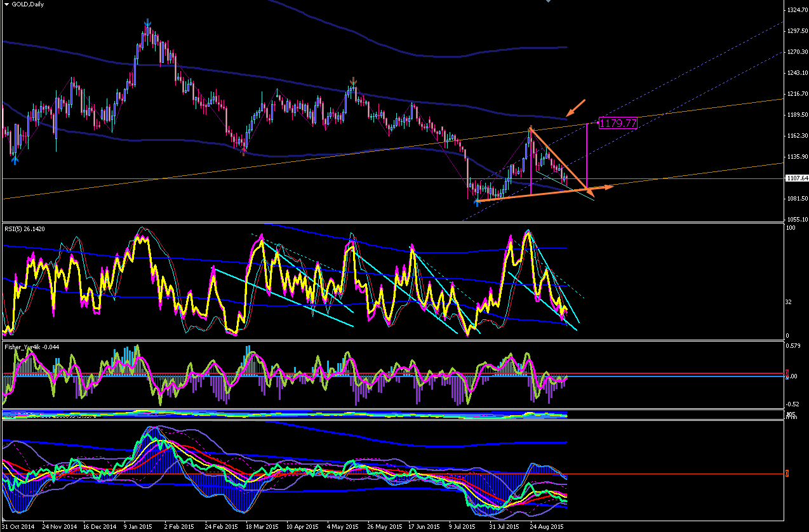The image size is (809, 532).
Task: Select the blue up-arrow at the October 2014 low
Action: click(15, 160)
